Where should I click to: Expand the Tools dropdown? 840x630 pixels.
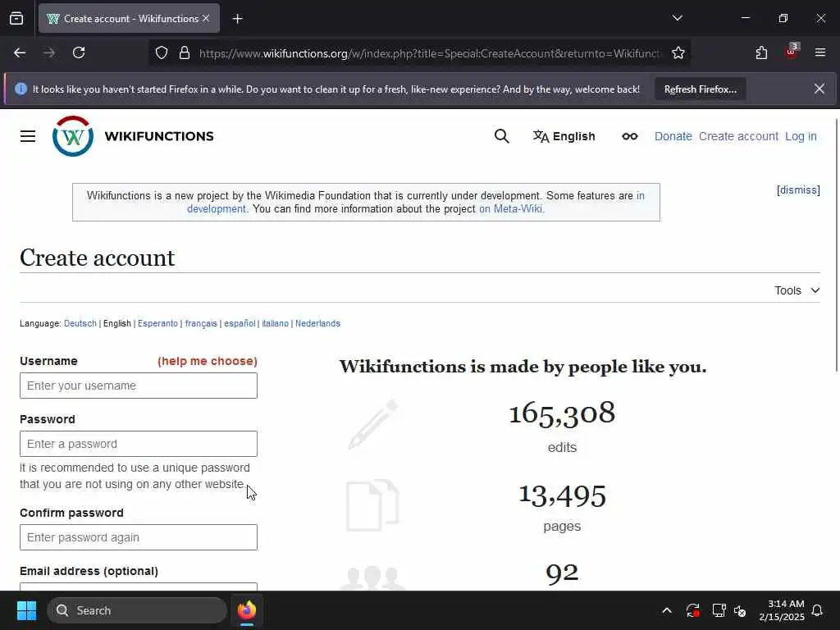[x=797, y=290]
